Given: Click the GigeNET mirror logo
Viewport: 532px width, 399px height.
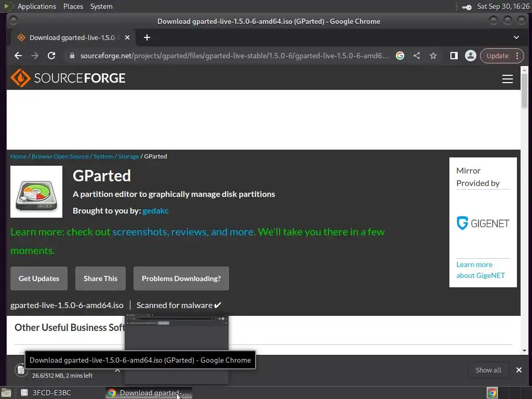Looking at the screenshot, I should (483, 223).
